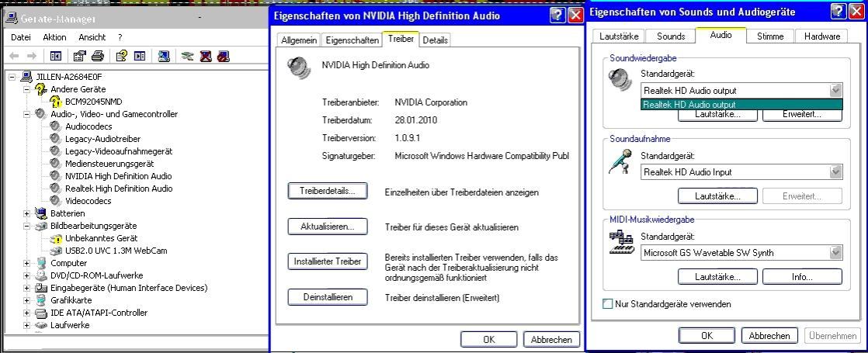Click Lautstärke... button under Soundaufnahme
Screen dimensions: 868x353
(x=718, y=196)
